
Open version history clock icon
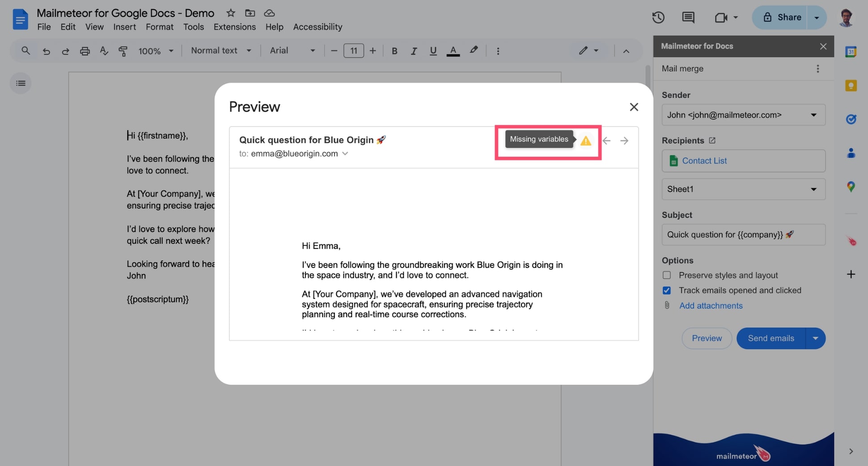pyautogui.click(x=658, y=17)
